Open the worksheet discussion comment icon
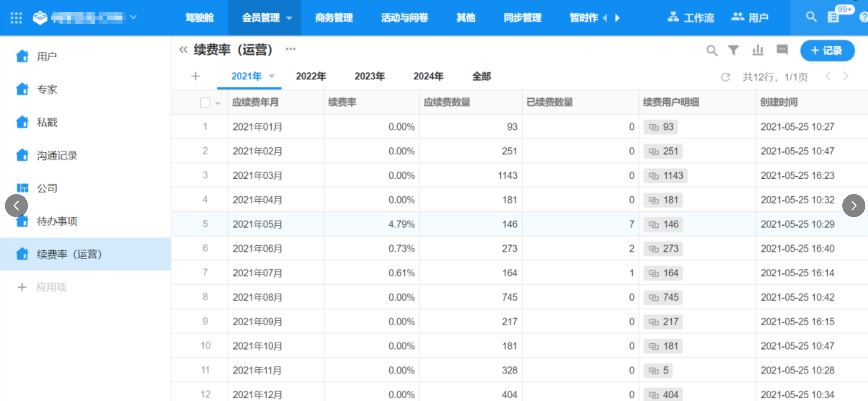The image size is (868, 401). click(x=782, y=50)
